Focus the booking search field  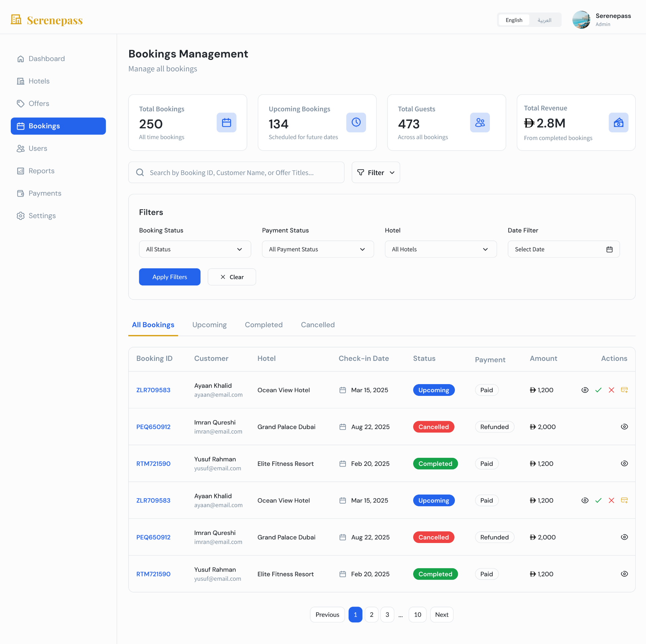click(236, 172)
